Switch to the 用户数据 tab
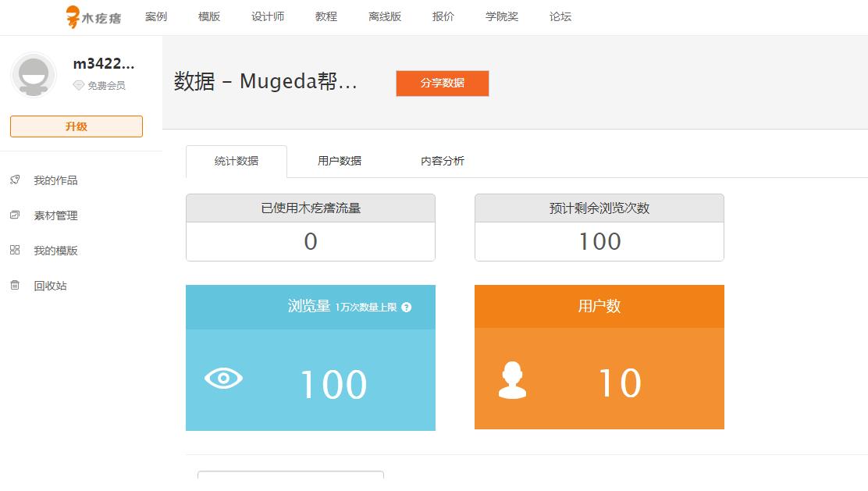This screenshot has width=868, height=491. pyautogui.click(x=340, y=161)
